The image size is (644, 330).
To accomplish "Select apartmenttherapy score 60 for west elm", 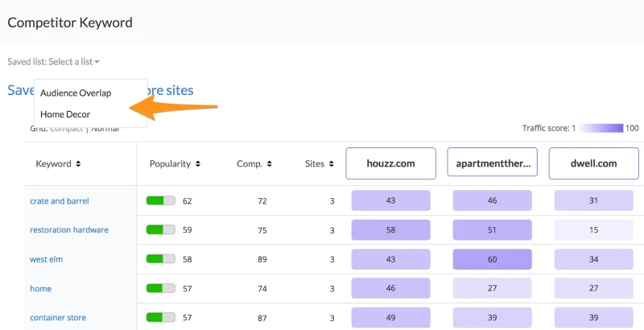I will 492,259.
